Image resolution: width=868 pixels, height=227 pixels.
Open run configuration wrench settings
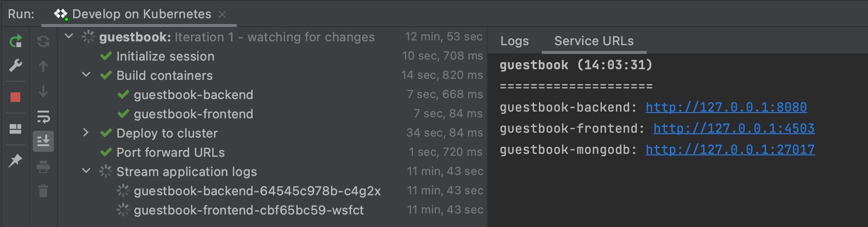point(15,65)
